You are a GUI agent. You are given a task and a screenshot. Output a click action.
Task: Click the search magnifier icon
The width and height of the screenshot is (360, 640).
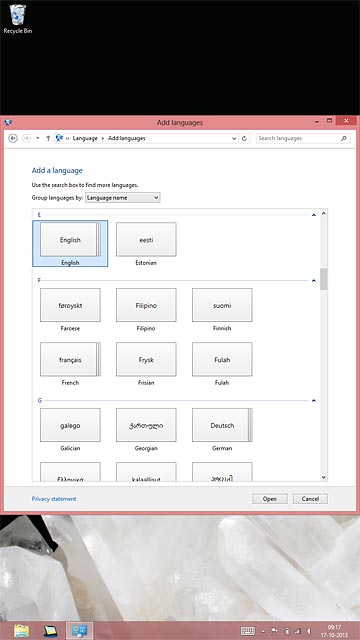pyautogui.click(x=344, y=138)
